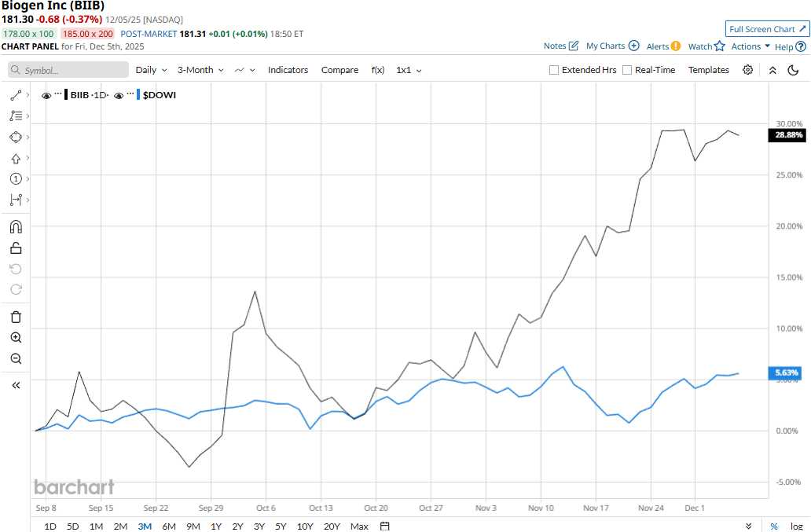Collapse the drawing tools sidebar
The width and height of the screenshot is (811, 532).
click(x=16, y=385)
